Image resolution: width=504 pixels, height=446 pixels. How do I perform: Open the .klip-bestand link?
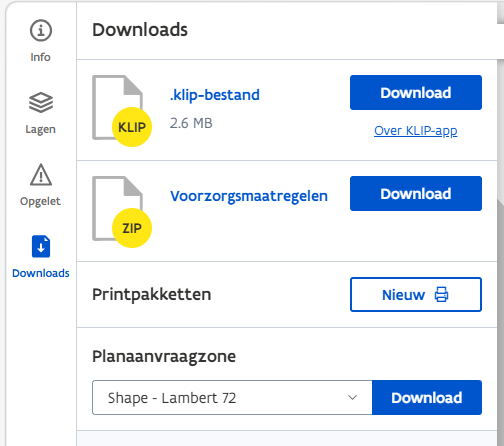(x=215, y=95)
